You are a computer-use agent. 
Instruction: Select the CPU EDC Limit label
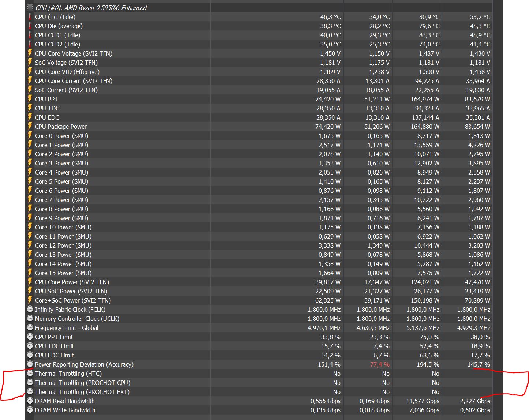(x=54, y=355)
